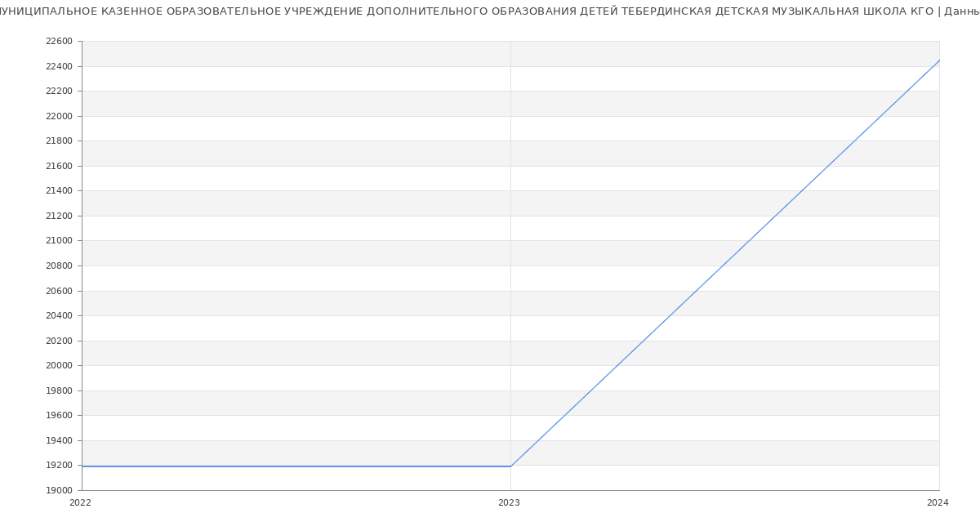This screenshot has height=531, width=980.
Task: Click the 19000 y-axis label
Action: coord(59,490)
